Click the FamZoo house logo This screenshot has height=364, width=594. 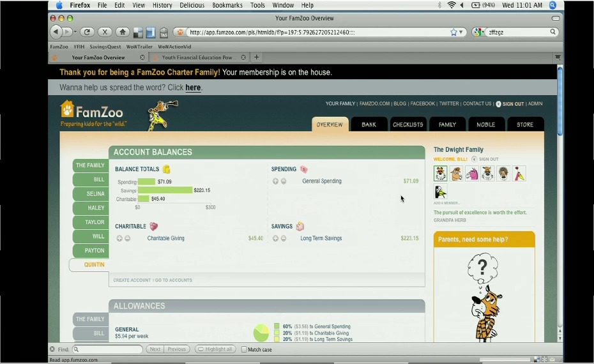[67, 109]
